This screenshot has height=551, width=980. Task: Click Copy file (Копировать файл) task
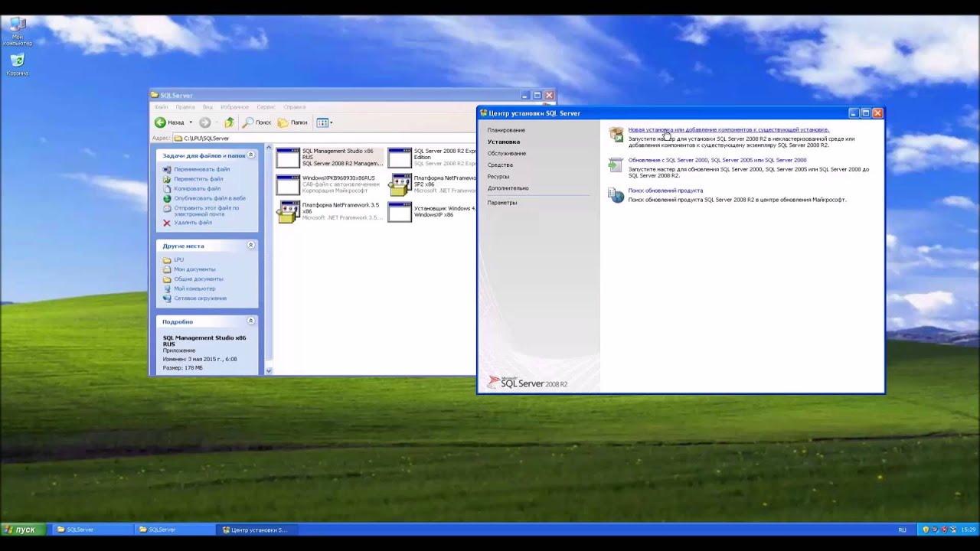click(197, 188)
